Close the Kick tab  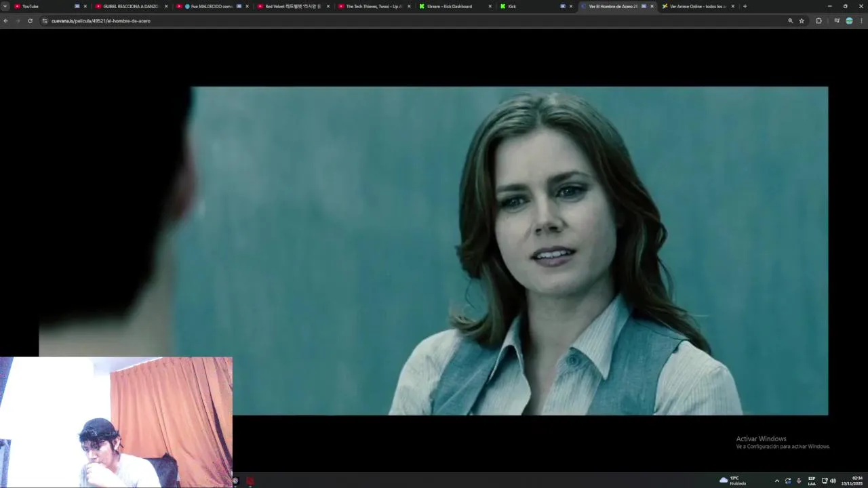(571, 6)
